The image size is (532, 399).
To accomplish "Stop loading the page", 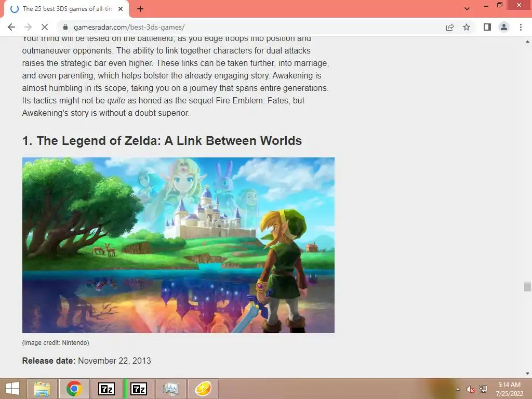I will pyautogui.click(x=45, y=27).
